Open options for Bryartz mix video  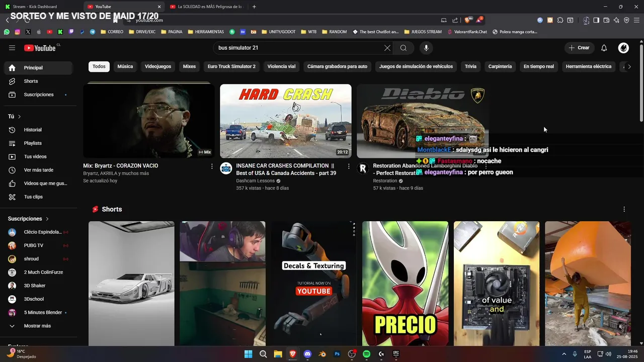[x=212, y=166]
